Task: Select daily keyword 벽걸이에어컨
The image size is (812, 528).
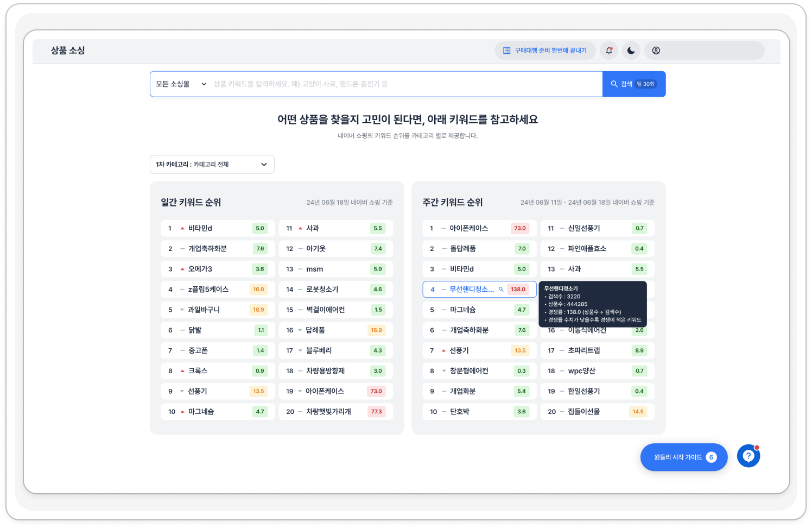Action: click(x=336, y=310)
